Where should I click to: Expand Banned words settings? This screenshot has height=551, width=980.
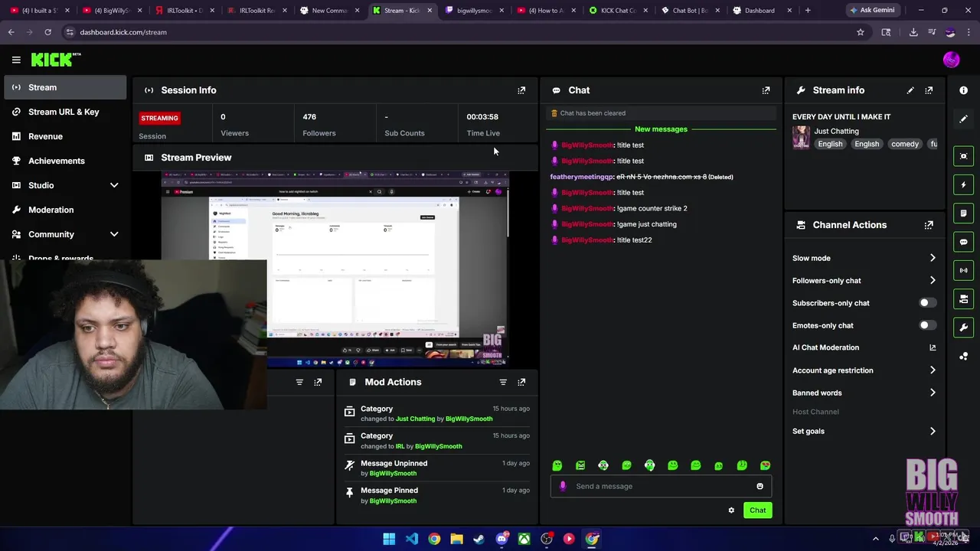(x=864, y=393)
